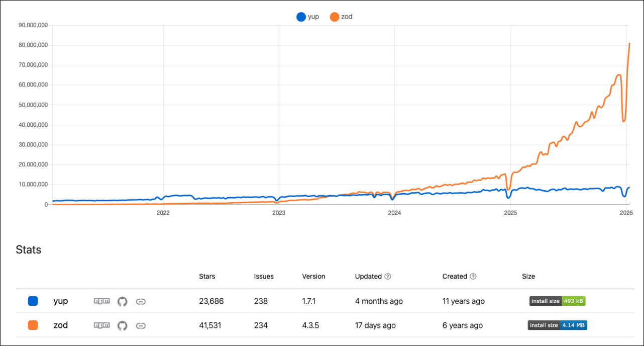Select yup created value 11 years ago

pos(464,301)
